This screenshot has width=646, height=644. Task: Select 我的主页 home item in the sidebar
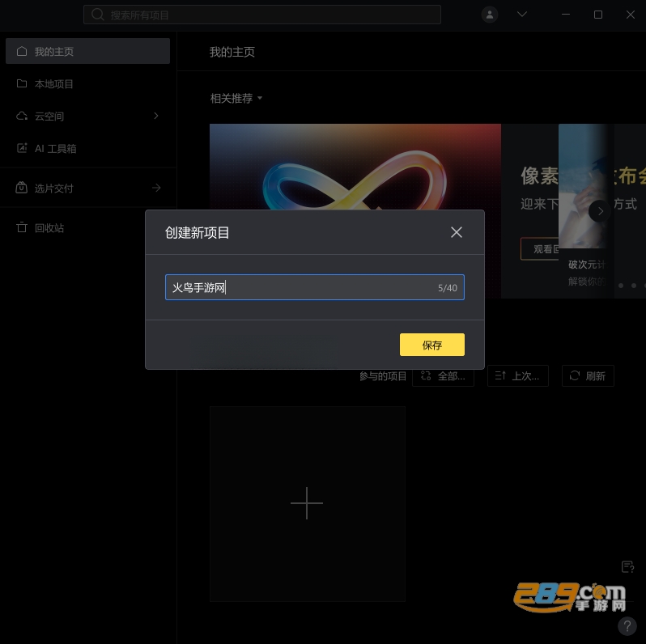[x=87, y=51]
